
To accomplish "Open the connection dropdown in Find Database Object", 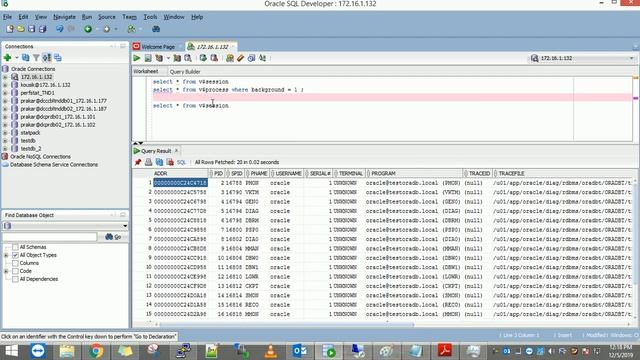I will click(x=125, y=226).
